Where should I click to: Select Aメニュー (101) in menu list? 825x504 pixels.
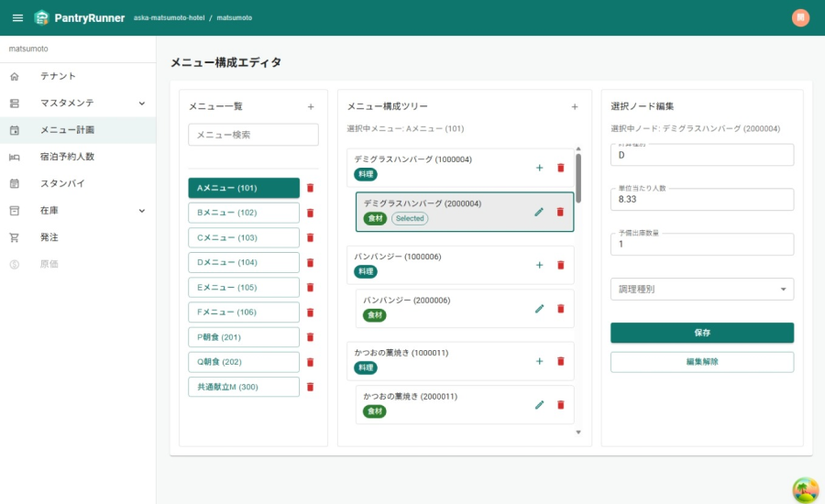(x=244, y=188)
